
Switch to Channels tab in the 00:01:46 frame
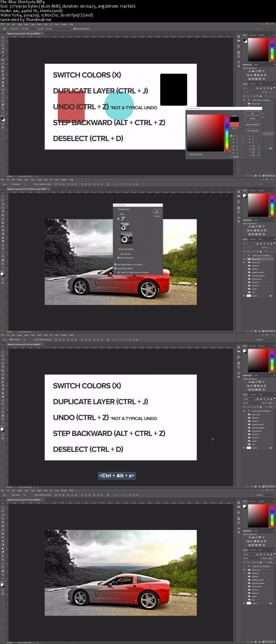point(253,239)
